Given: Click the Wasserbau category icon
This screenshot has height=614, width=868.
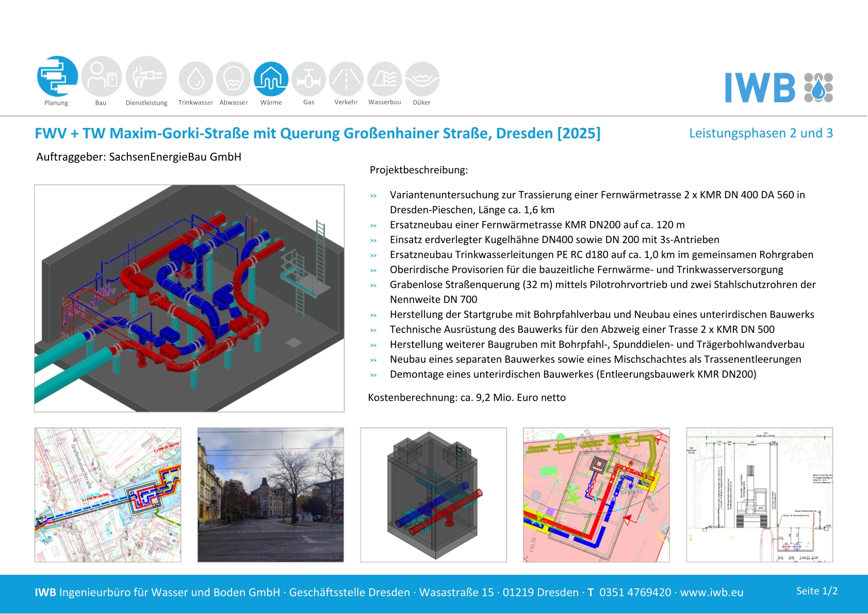Looking at the screenshot, I should [x=384, y=79].
